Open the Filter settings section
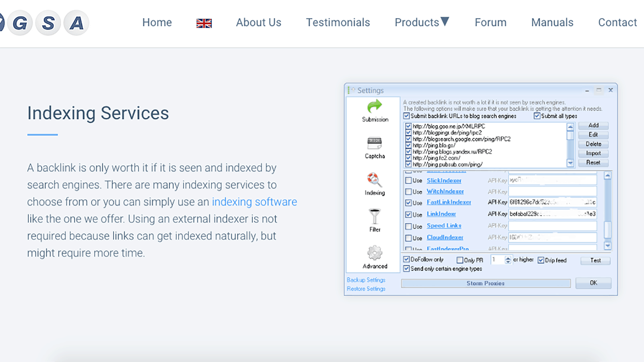This screenshot has width=644, height=362. point(375,221)
